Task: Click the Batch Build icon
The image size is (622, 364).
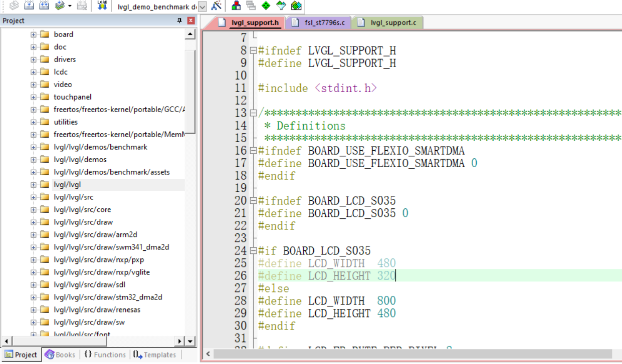Action: click(60, 6)
